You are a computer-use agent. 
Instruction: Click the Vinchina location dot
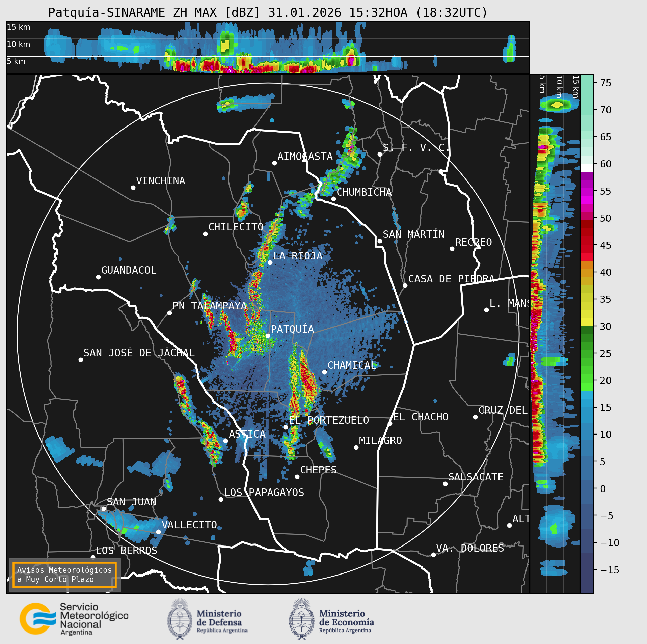tap(133, 188)
